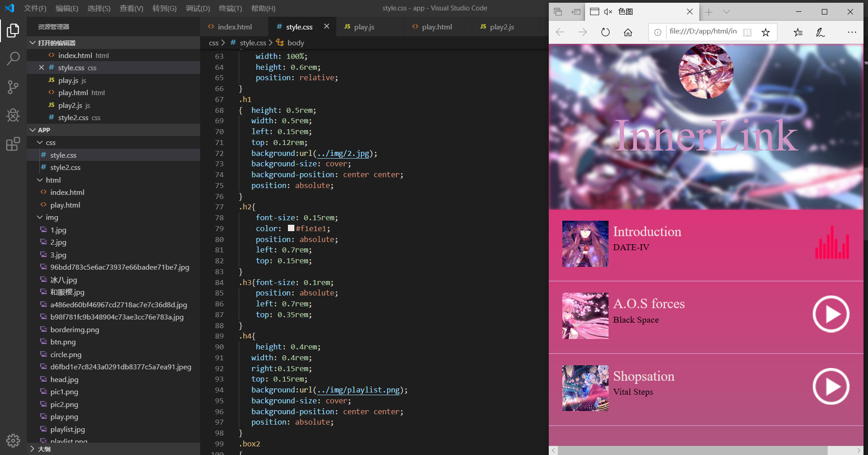
Task: Click the browser address bar URL
Action: [x=703, y=31]
